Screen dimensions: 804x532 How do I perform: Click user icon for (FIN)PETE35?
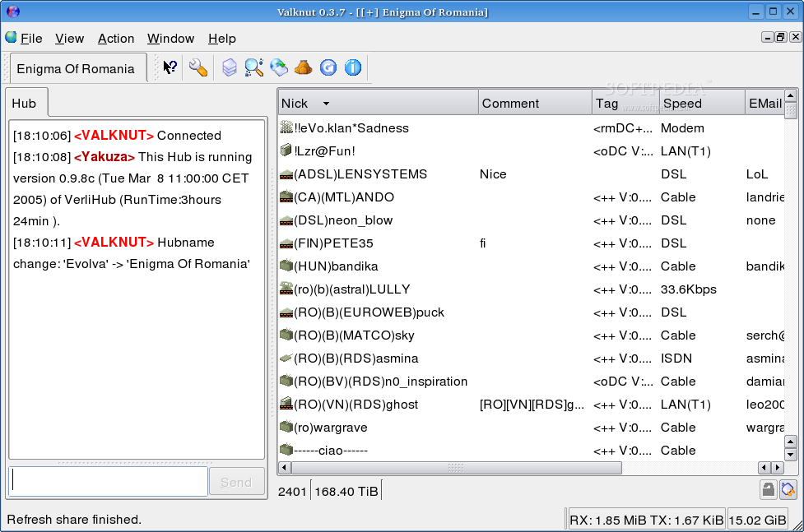pyautogui.click(x=286, y=244)
